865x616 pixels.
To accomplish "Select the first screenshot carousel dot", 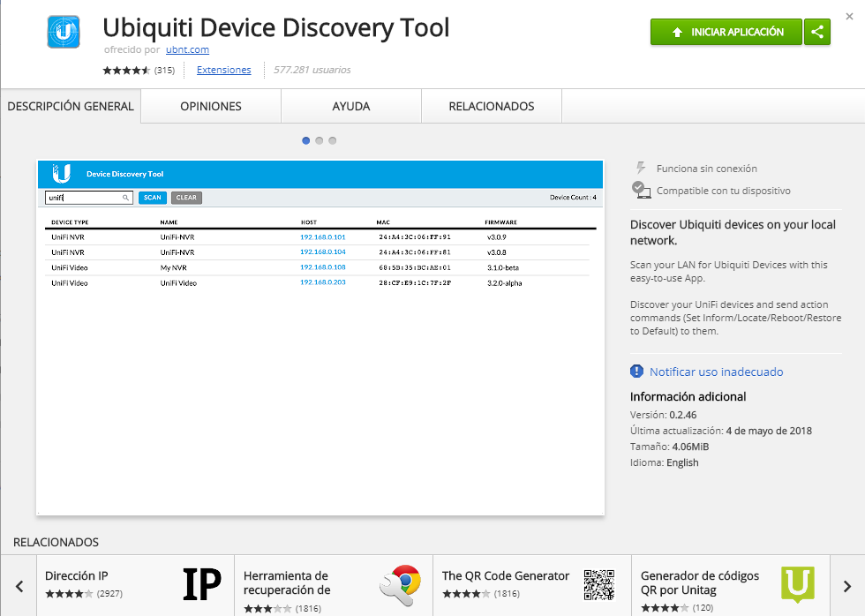I will click(x=306, y=140).
